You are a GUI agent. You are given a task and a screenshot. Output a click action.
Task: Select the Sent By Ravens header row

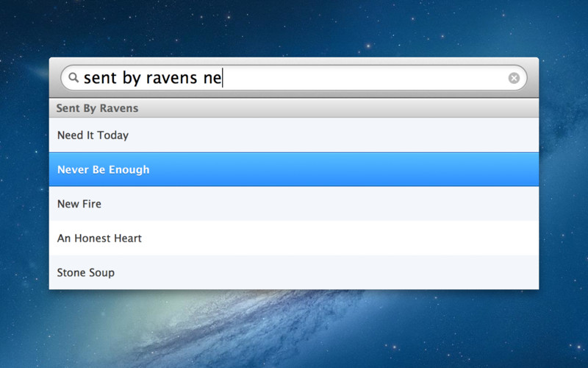pos(293,108)
